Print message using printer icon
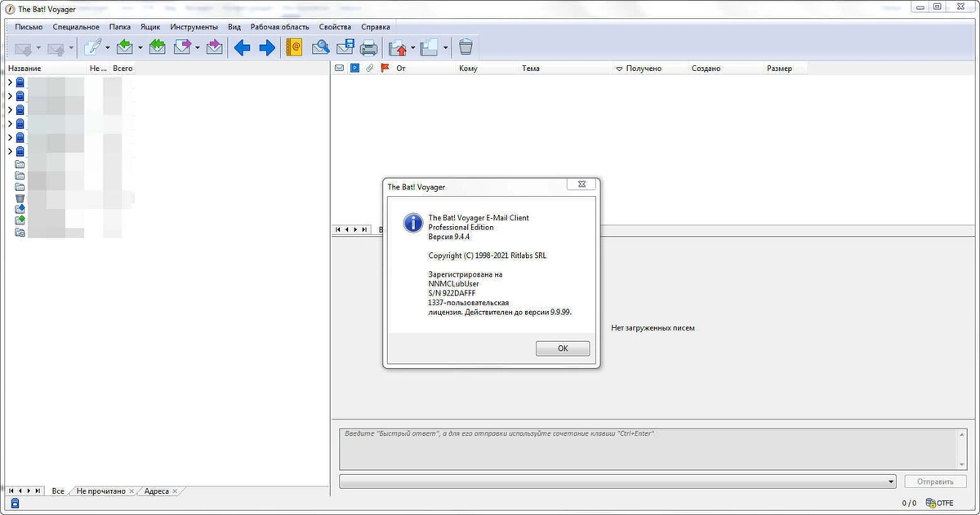Image resolution: width=980 pixels, height=515 pixels. coord(369,47)
